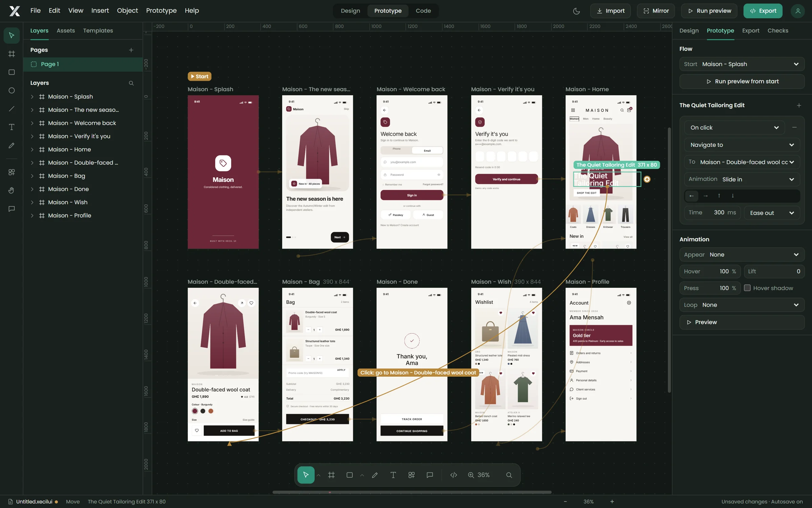This screenshot has width=812, height=508.
Task: Choose slide left direction arrow
Action: tap(692, 196)
